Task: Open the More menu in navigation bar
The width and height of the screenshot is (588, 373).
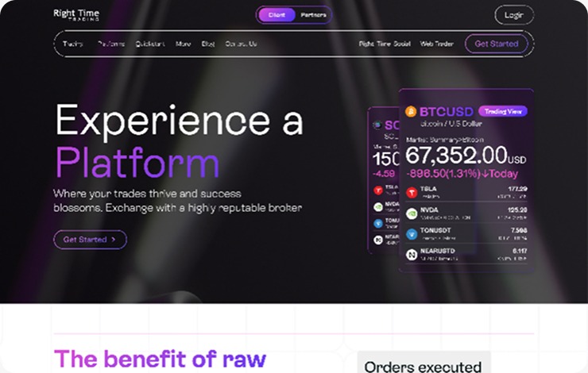Action: tap(183, 44)
